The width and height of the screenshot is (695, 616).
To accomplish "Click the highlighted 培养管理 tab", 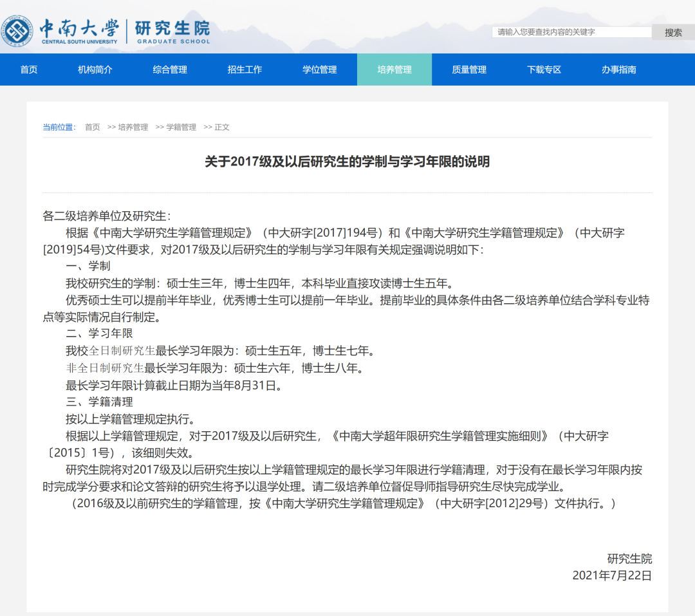I will point(394,70).
